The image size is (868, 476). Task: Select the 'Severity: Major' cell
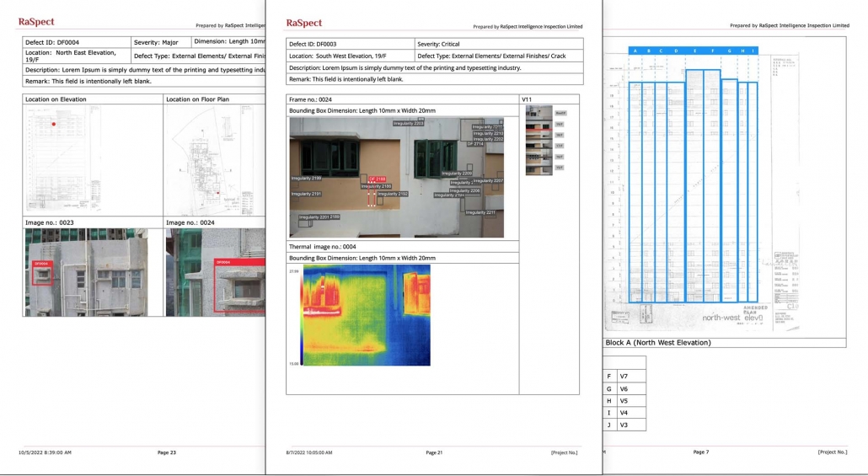click(161, 42)
